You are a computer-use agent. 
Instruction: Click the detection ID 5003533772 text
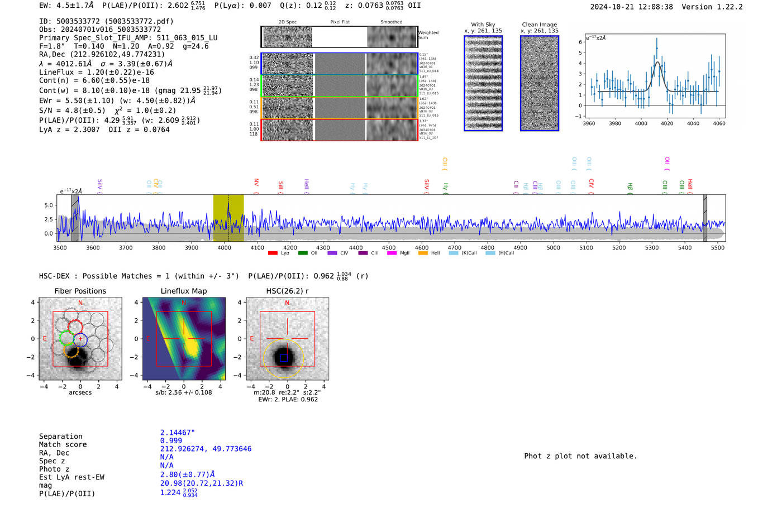click(x=78, y=21)
